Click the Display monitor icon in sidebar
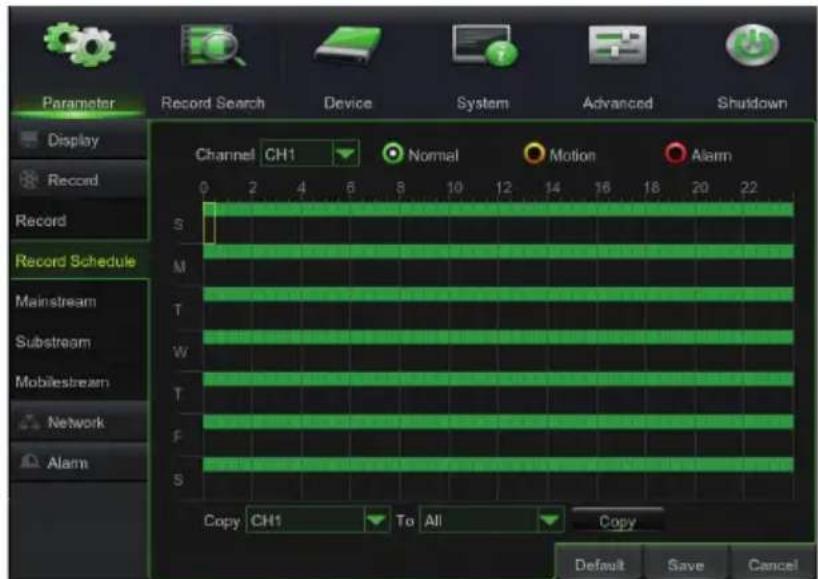 coord(29,140)
